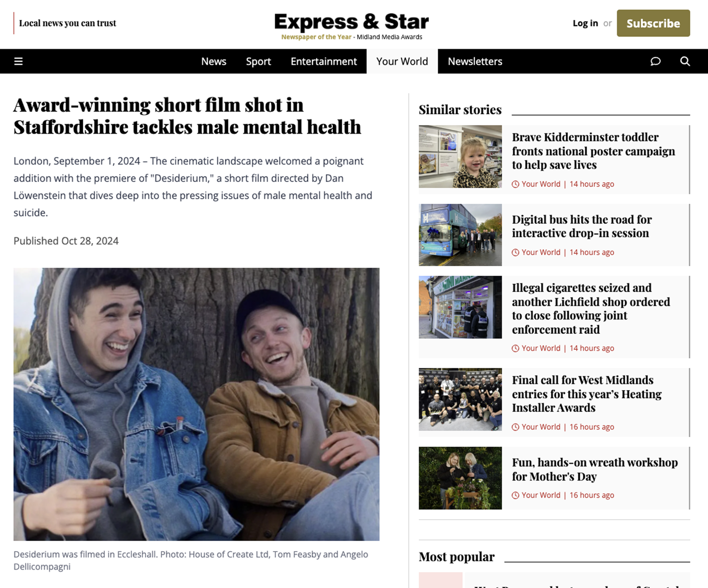Go to the Sport section
708x588 pixels.
pos(258,61)
